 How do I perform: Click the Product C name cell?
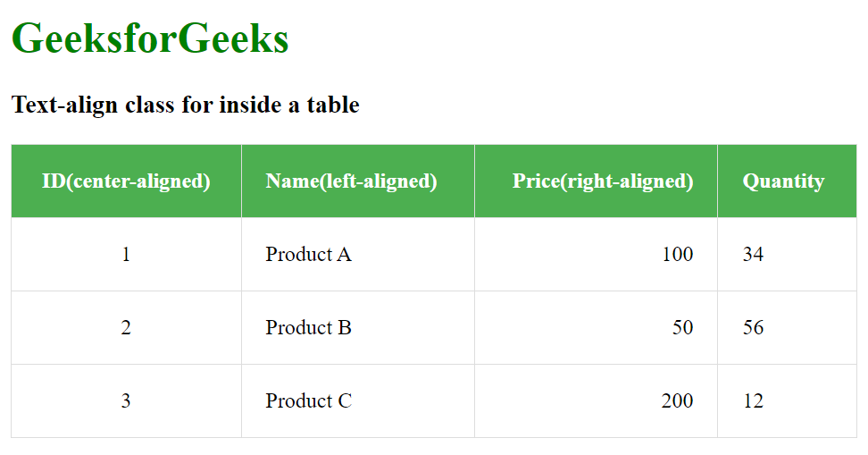(308, 401)
